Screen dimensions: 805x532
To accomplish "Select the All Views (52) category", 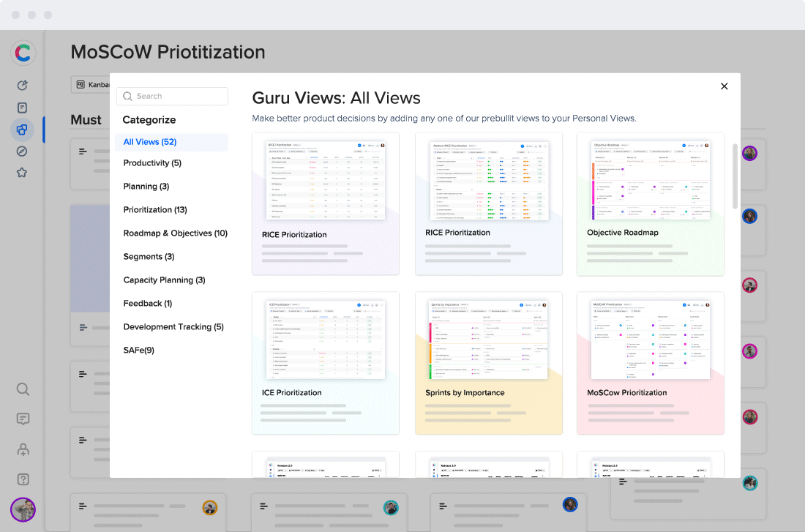I will pos(150,142).
